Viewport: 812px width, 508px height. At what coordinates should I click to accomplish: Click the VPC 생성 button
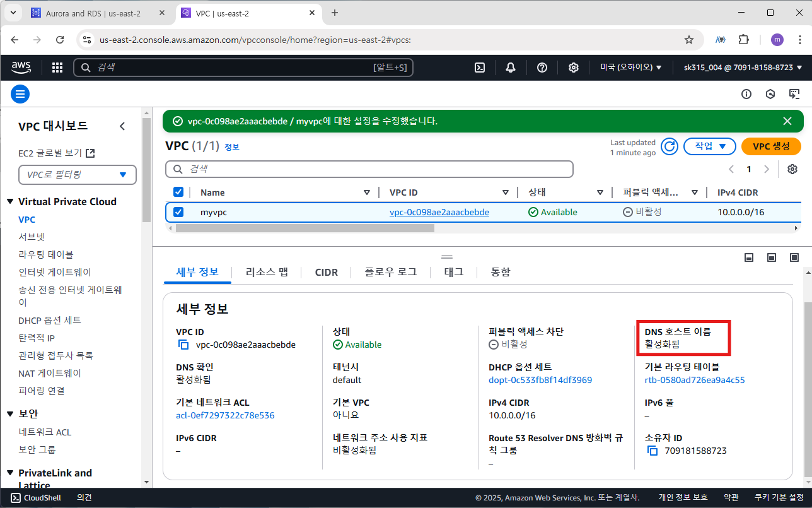771,146
